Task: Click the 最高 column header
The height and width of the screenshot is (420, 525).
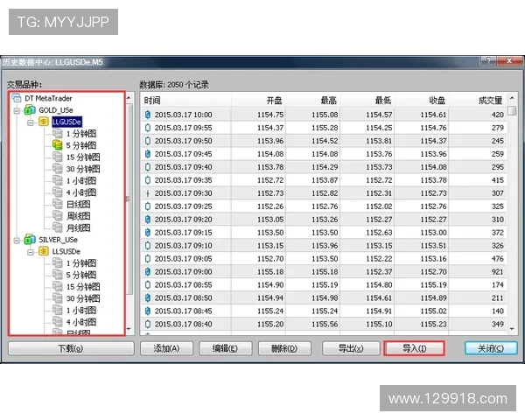Action: coord(313,100)
